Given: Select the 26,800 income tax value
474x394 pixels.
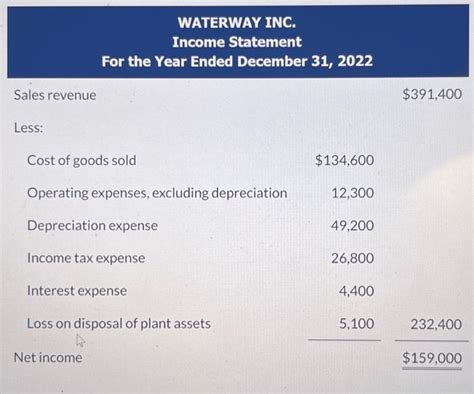Looking at the screenshot, I should 352,258.
